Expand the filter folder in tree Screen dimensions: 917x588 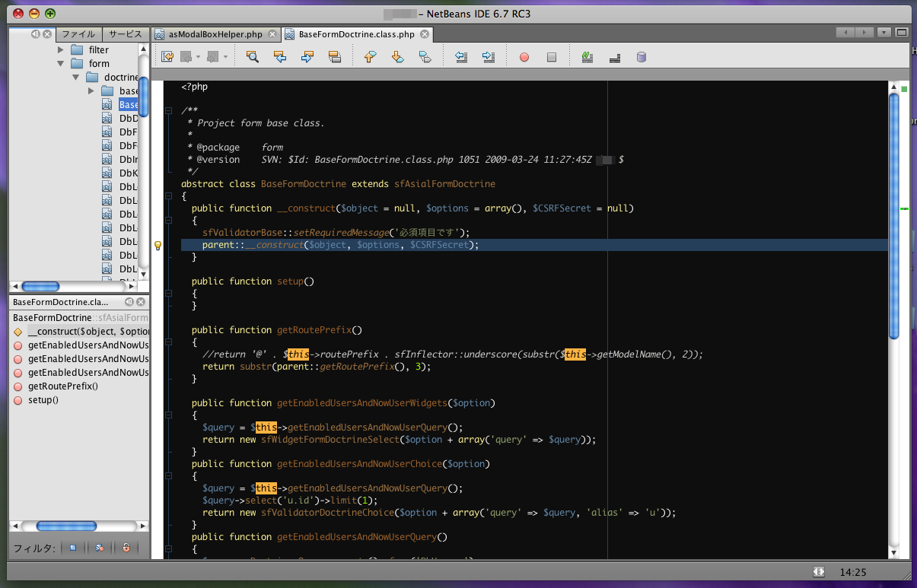61,49
